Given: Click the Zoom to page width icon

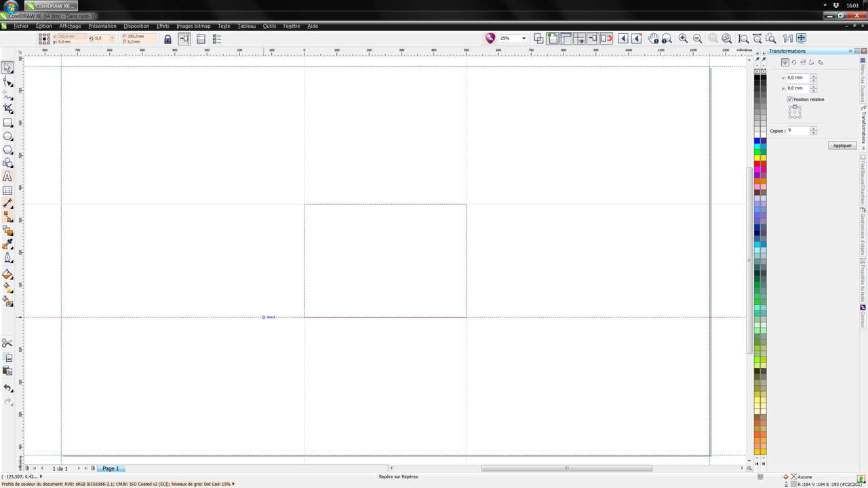Looking at the screenshot, I should [757, 39].
